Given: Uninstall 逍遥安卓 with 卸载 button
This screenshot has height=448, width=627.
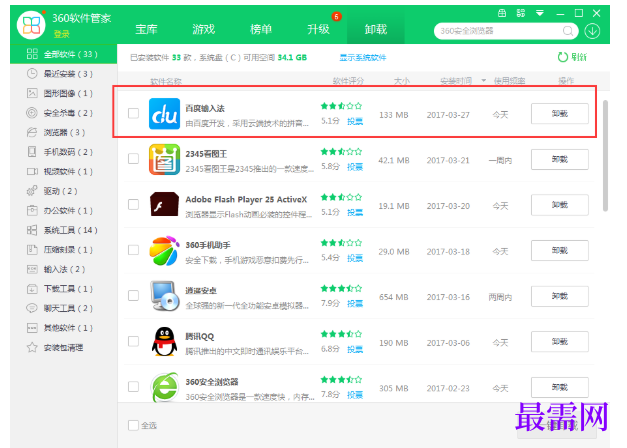Looking at the screenshot, I should coord(559,296).
